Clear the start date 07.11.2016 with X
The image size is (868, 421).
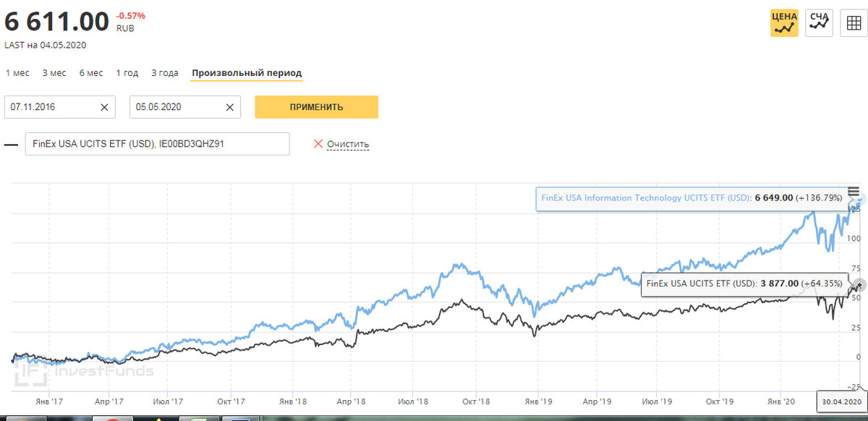pyautogui.click(x=104, y=107)
